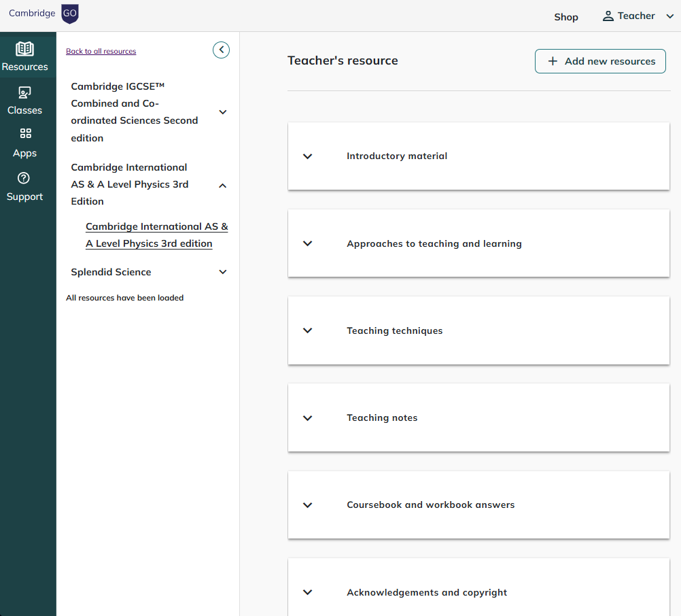Click Add new resources button

click(600, 61)
